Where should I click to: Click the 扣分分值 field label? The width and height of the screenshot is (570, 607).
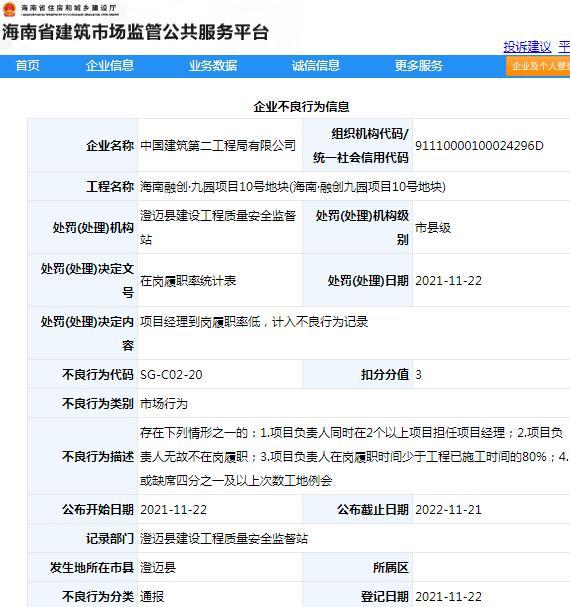[385, 375]
